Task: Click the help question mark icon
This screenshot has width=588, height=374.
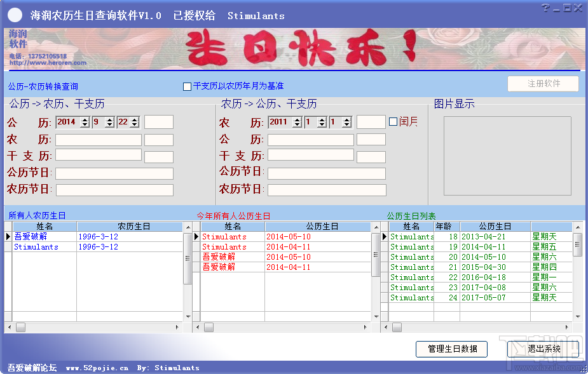Action: [x=545, y=8]
